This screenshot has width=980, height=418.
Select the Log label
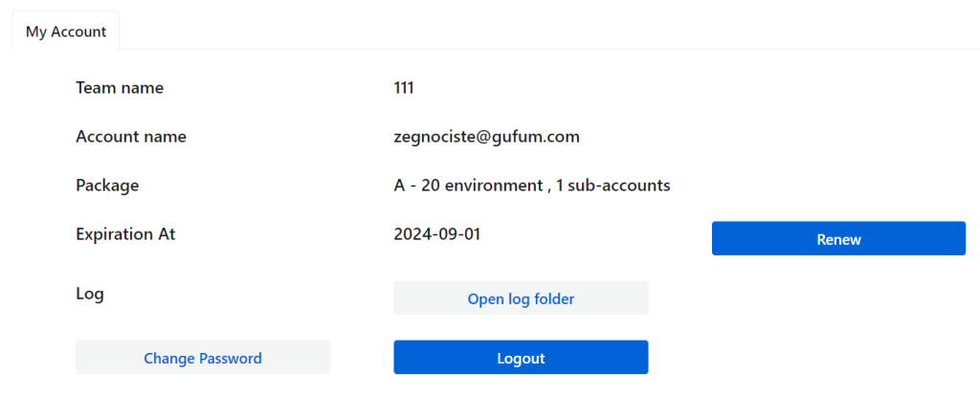click(89, 294)
